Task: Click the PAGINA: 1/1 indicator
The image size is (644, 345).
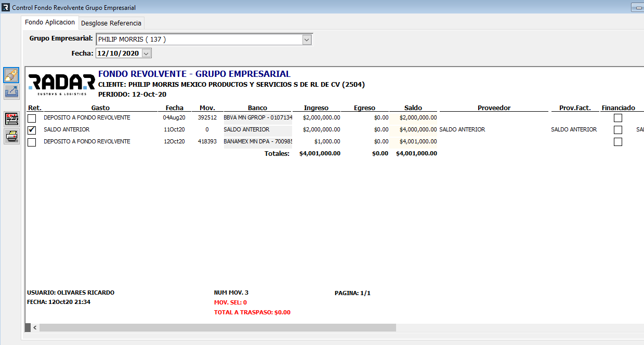Action: 352,293
